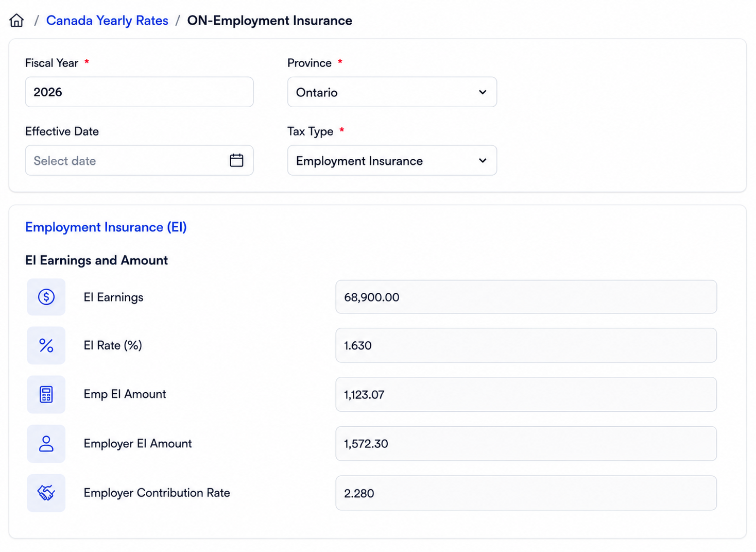The height and width of the screenshot is (552, 756).
Task: Click the handshake icon beside Employer Contribution Rate
Action: click(46, 493)
